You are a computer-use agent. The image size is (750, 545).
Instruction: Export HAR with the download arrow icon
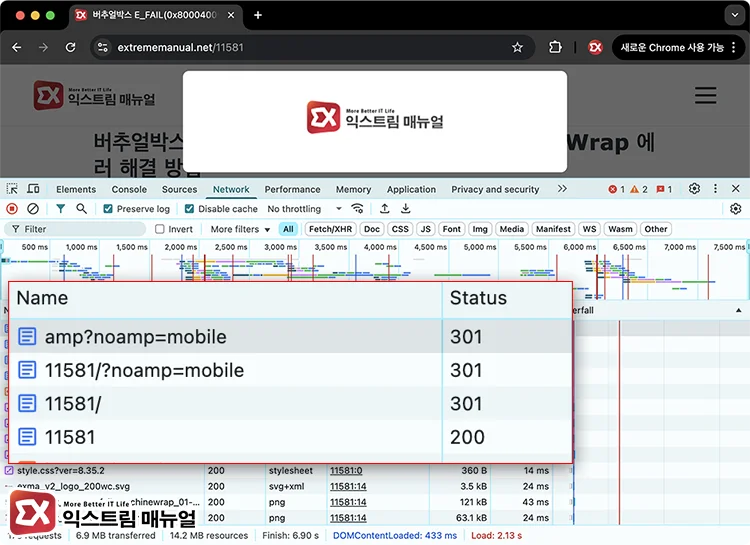pos(406,209)
